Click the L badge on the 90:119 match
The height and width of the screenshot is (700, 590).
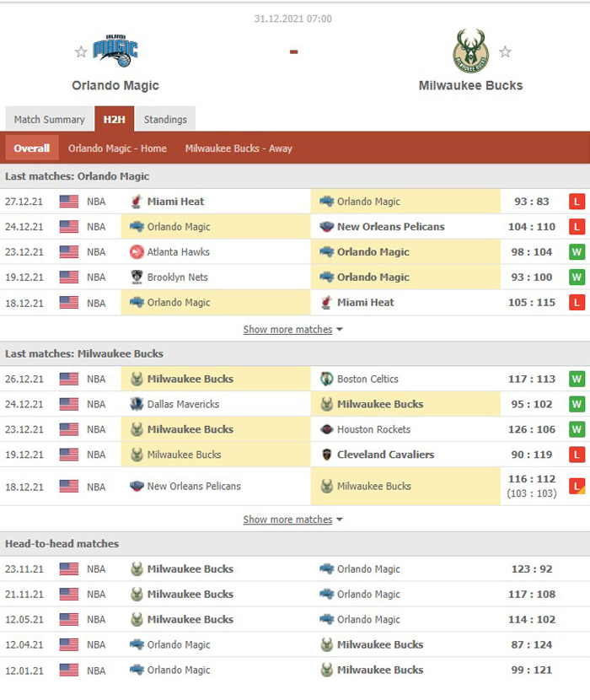[x=577, y=455]
